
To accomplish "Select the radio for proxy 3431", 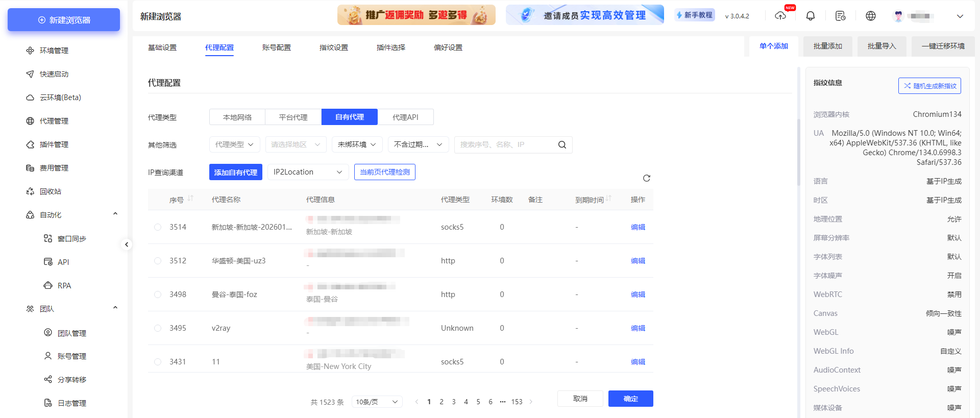I will click(x=158, y=362).
